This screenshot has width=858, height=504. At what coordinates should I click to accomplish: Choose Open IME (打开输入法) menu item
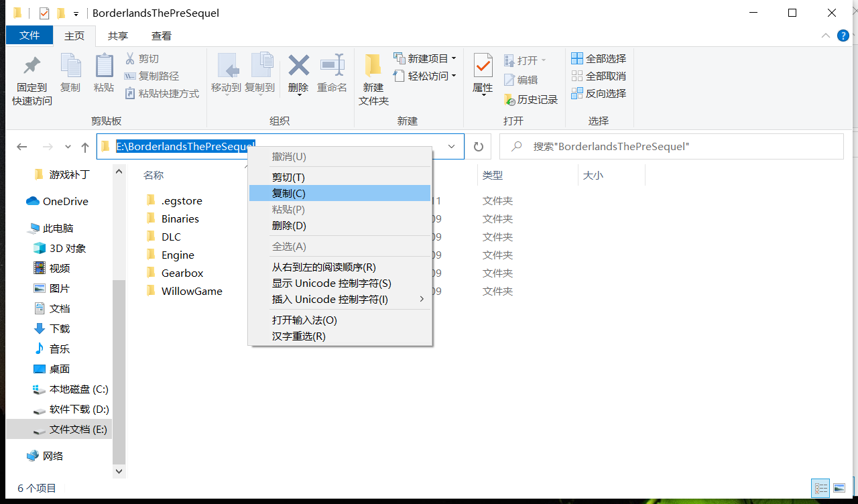340,320
